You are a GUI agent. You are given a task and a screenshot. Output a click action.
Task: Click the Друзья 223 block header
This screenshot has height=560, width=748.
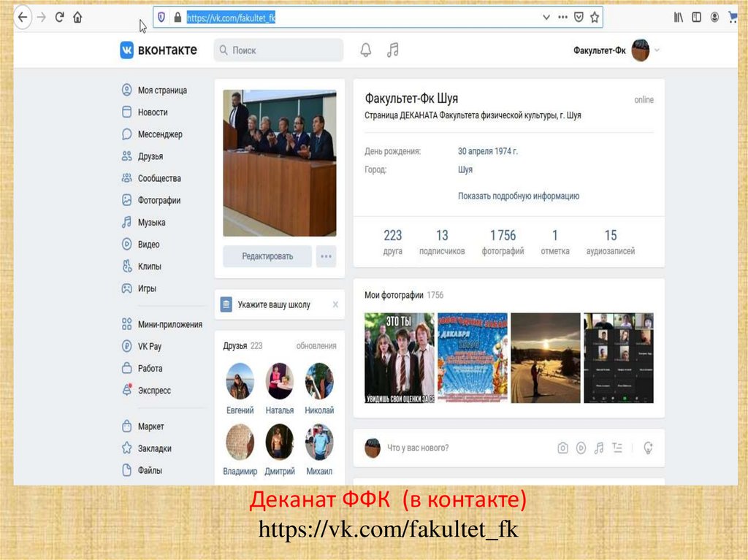(243, 346)
